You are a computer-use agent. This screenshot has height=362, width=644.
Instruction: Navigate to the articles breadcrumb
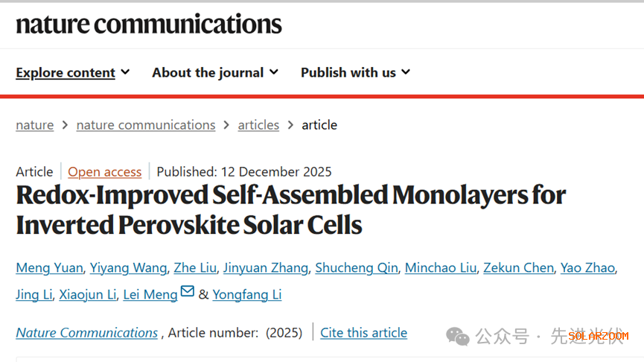[258, 125]
